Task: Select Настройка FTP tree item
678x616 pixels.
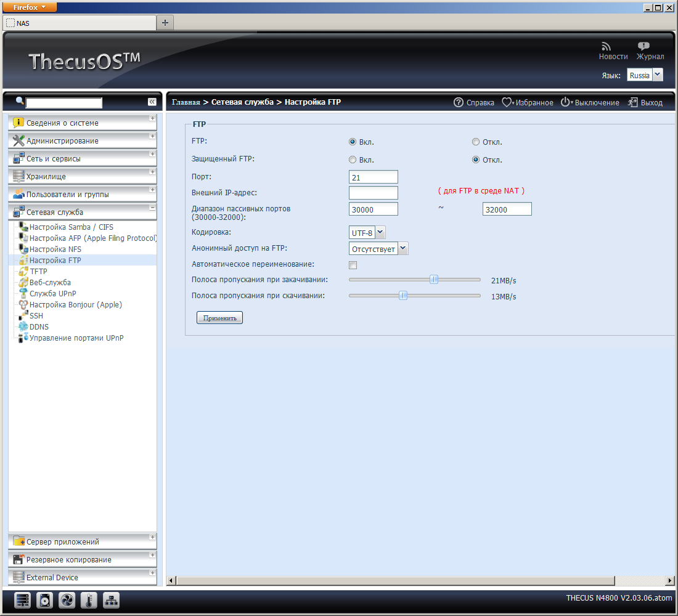Action: 55,260
